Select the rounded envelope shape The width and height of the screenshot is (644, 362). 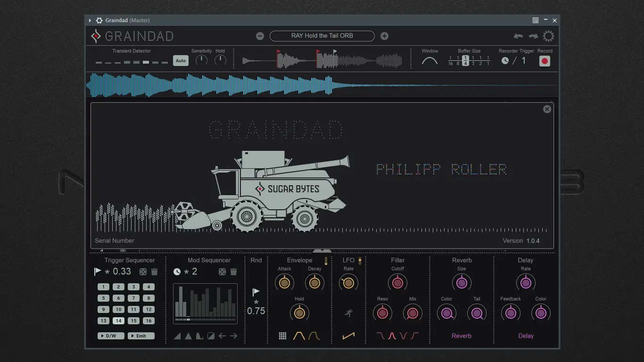click(314, 336)
